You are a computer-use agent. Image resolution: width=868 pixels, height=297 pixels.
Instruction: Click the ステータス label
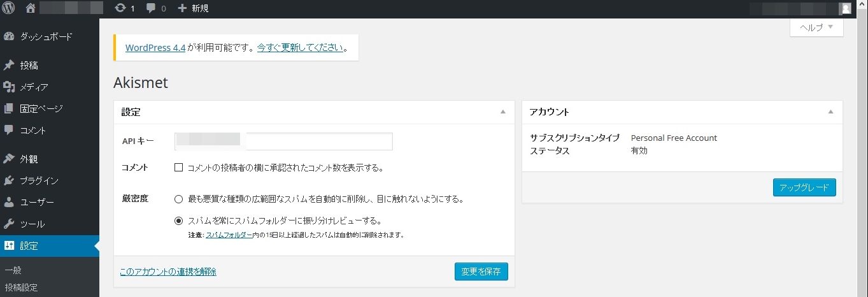click(550, 151)
